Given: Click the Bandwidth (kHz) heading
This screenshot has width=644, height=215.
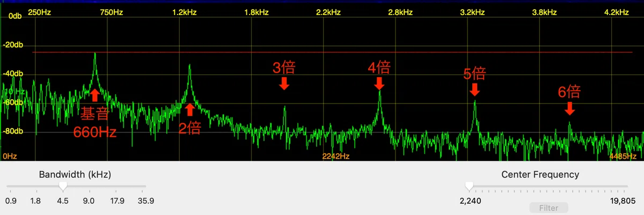Looking at the screenshot, I should [x=75, y=174].
